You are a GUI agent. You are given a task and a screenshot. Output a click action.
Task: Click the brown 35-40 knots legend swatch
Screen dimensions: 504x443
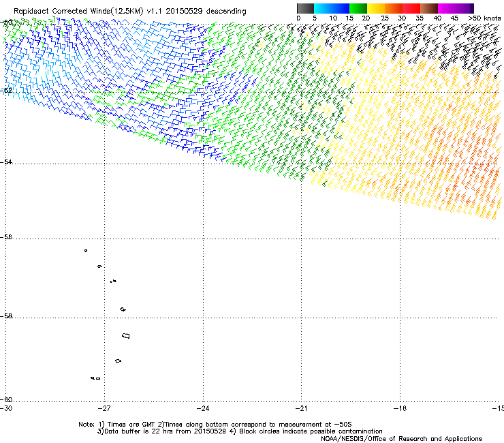[429, 8]
